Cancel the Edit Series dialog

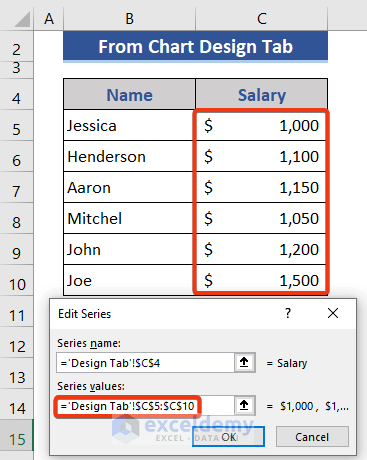tap(312, 437)
